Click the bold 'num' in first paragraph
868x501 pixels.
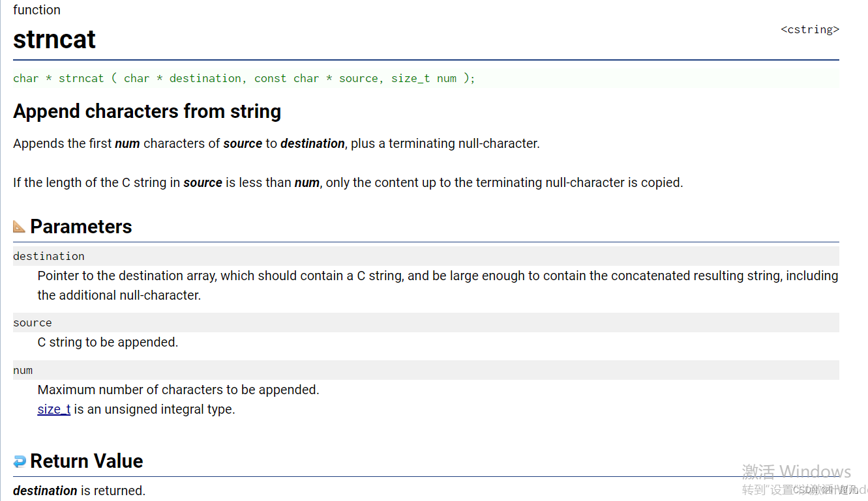tap(127, 143)
